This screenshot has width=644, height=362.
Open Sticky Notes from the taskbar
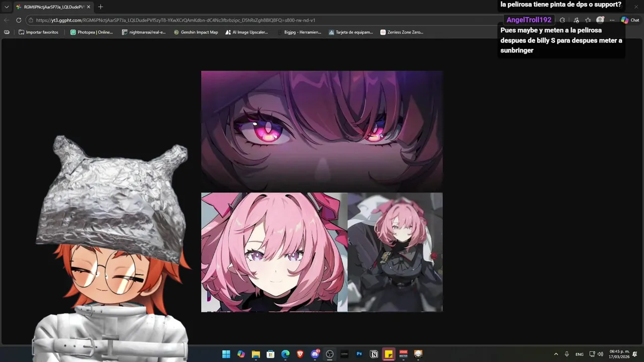pyautogui.click(x=388, y=354)
